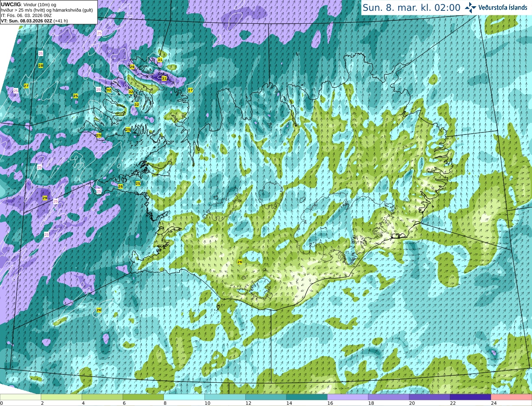Click the legend scale label "8"

[x=165, y=403]
